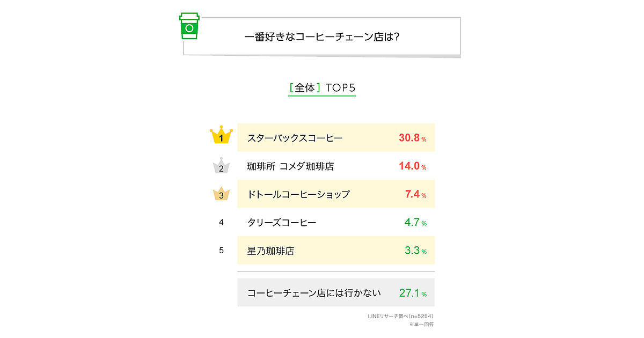
Task: Click the 7.4% value
Action: pyautogui.click(x=415, y=194)
